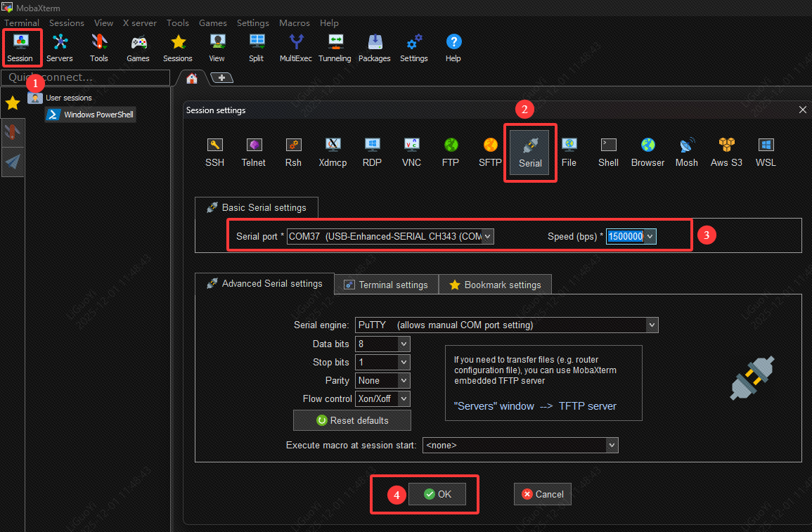Pick the SFTP session type
The width and height of the screenshot is (812, 532).
click(x=490, y=153)
